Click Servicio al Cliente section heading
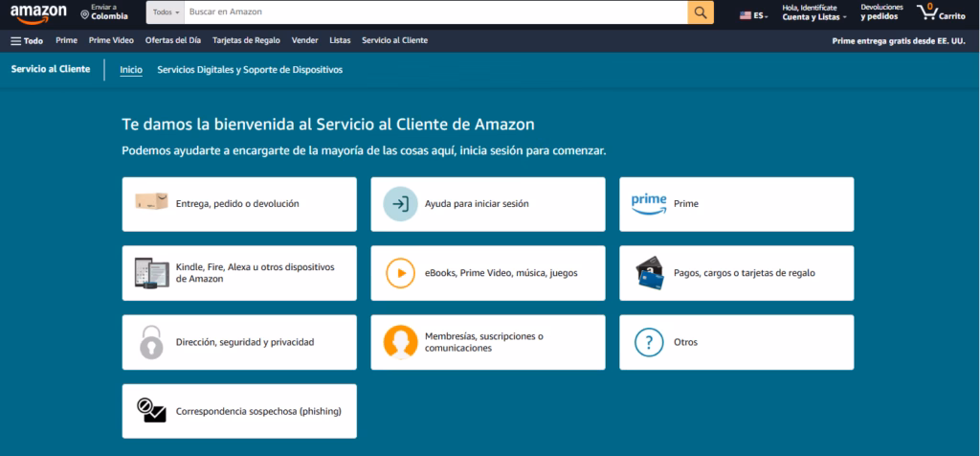The height and width of the screenshot is (456, 980). [x=51, y=69]
